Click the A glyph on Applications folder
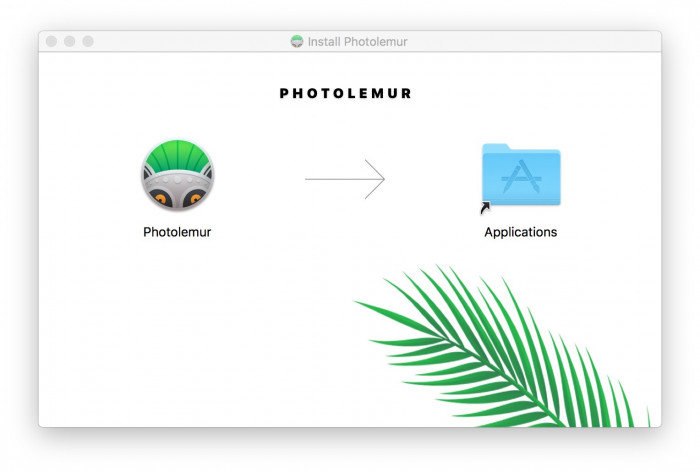 click(521, 177)
